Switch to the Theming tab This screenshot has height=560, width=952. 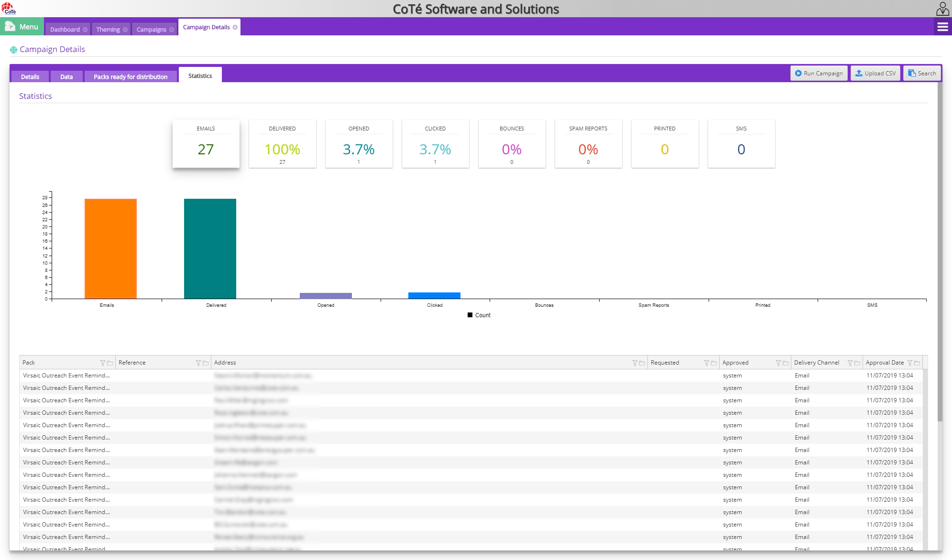(108, 29)
